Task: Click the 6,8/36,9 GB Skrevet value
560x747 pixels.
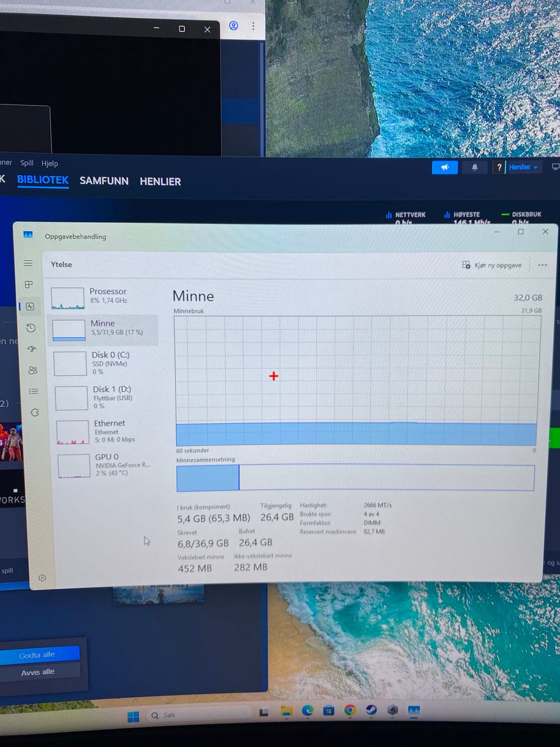Action: 203,543
